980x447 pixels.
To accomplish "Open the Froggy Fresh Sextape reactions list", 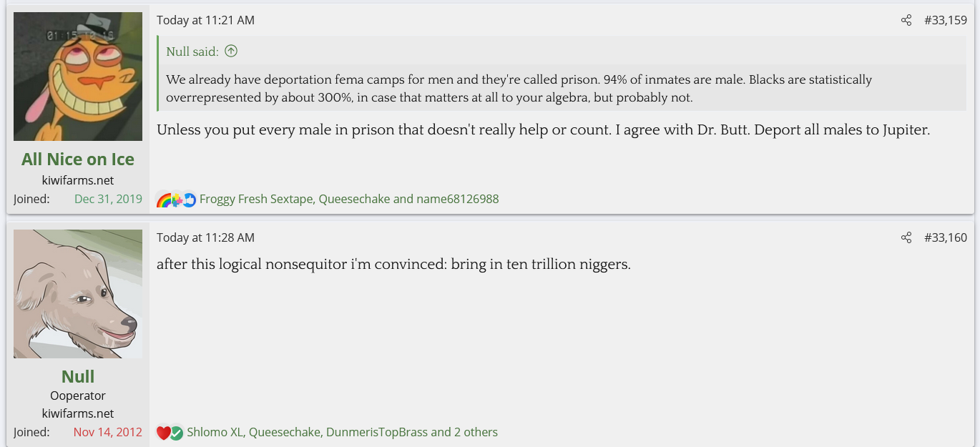I will pos(256,199).
